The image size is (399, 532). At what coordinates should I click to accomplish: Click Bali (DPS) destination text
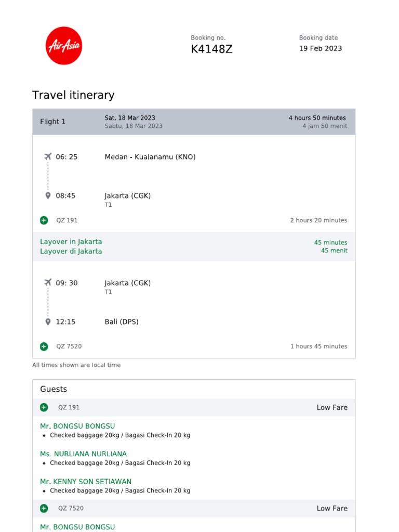(x=122, y=322)
